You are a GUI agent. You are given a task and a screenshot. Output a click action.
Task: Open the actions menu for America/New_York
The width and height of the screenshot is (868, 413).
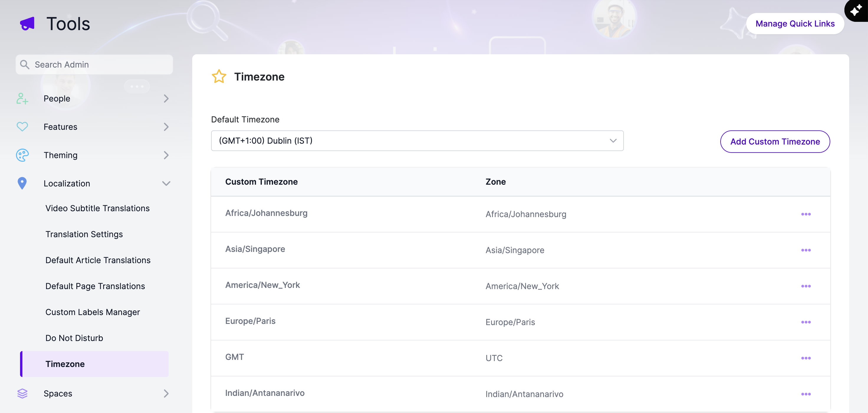coord(806,286)
